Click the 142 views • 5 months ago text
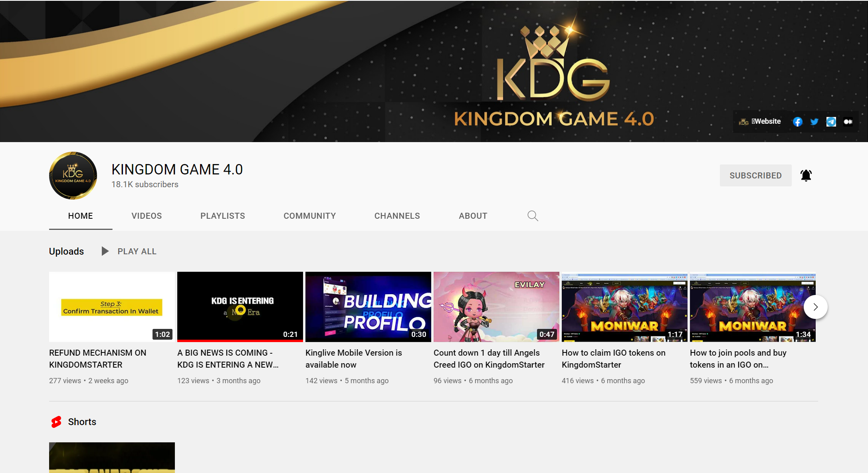 (x=347, y=381)
